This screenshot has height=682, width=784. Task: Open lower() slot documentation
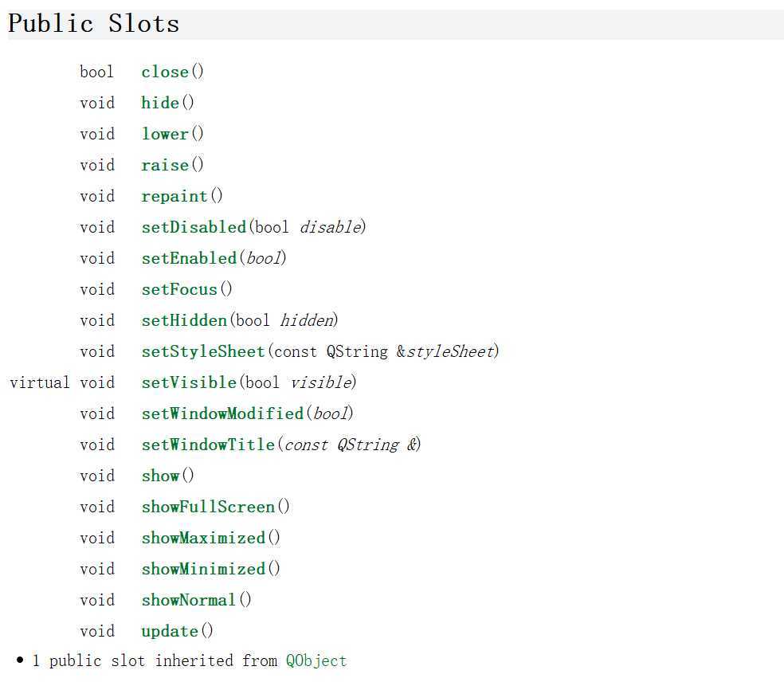(165, 134)
